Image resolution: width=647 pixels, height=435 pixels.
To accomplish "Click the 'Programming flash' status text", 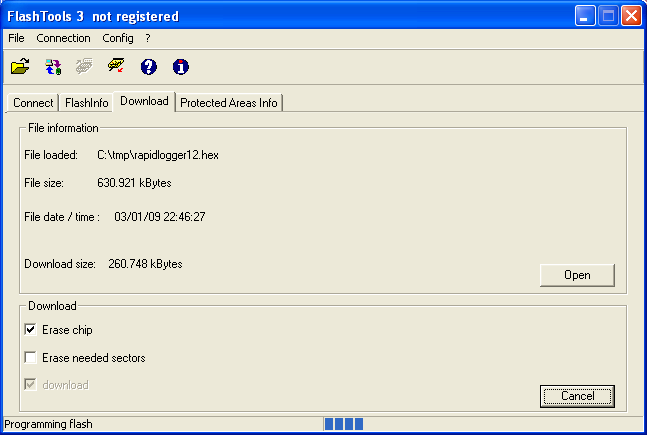I will 48,424.
